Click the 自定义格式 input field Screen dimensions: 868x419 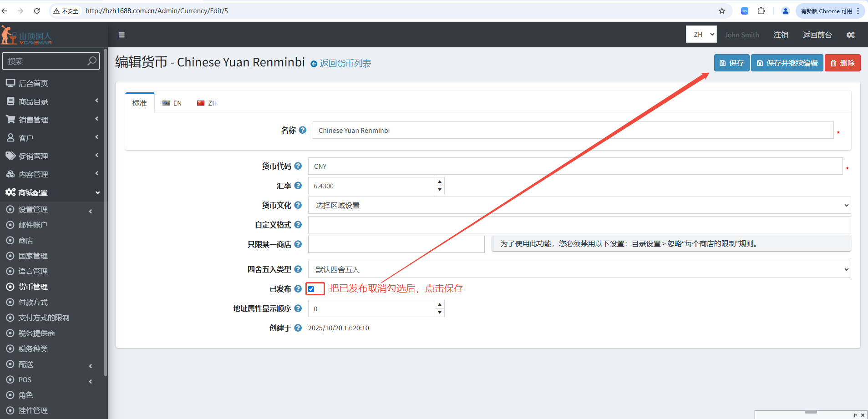[579, 225]
